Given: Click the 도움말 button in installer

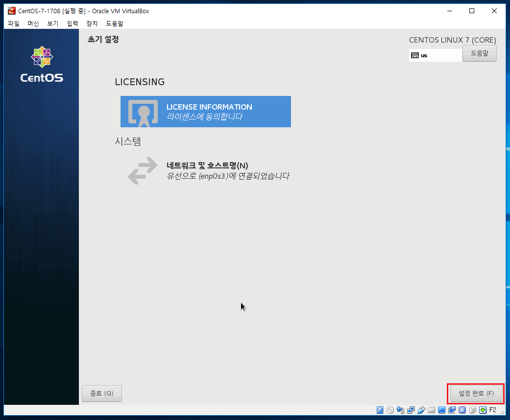Looking at the screenshot, I should 479,54.
